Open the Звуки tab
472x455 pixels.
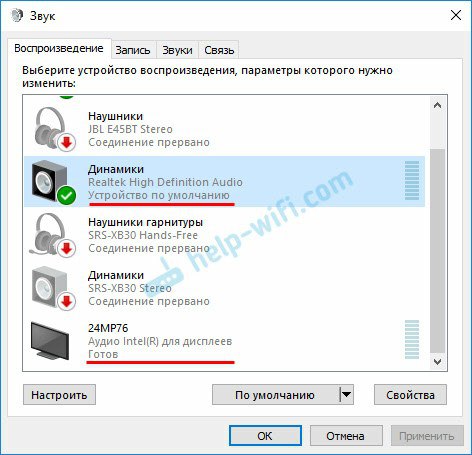tap(177, 50)
